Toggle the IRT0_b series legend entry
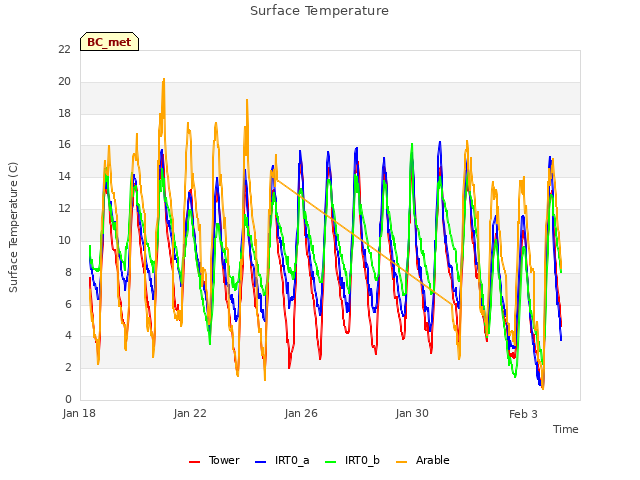The width and height of the screenshot is (640, 480). point(352,460)
